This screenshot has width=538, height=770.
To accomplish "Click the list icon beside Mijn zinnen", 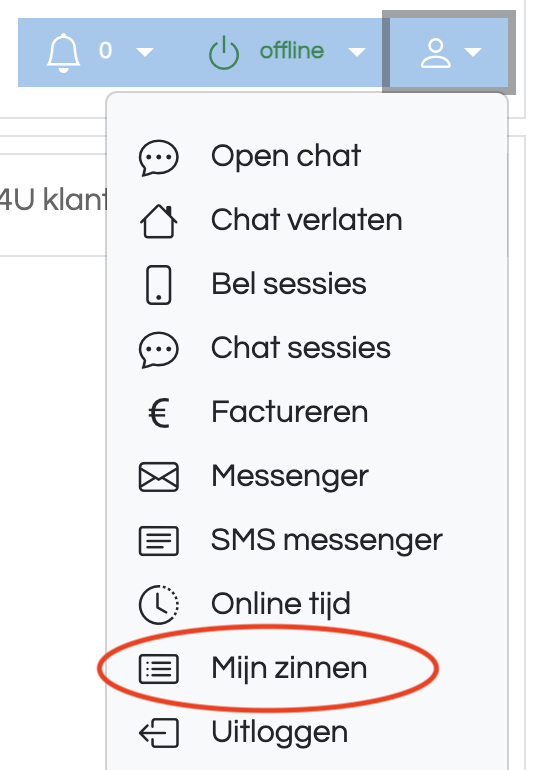I will (x=159, y=669).
